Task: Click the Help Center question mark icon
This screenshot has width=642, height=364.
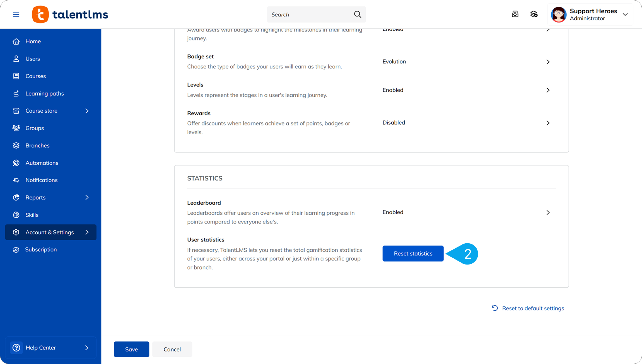Action: pos(16,348)
